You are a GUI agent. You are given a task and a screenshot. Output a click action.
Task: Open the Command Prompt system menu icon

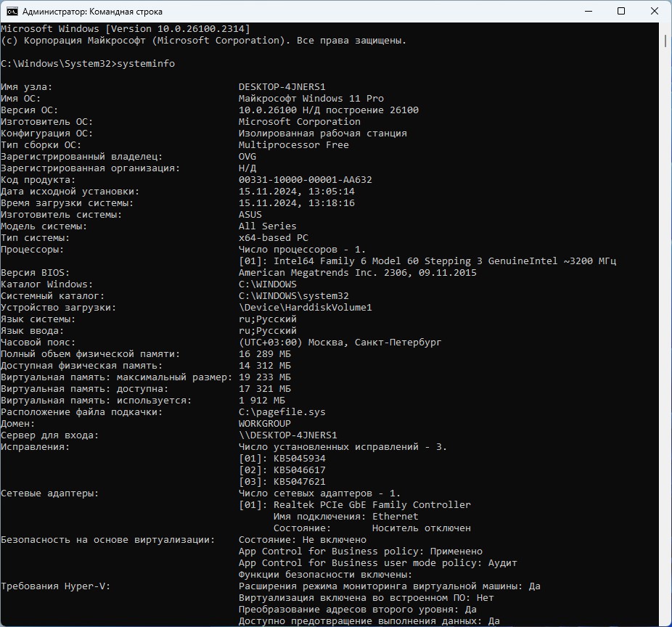[x=12, y=12]
